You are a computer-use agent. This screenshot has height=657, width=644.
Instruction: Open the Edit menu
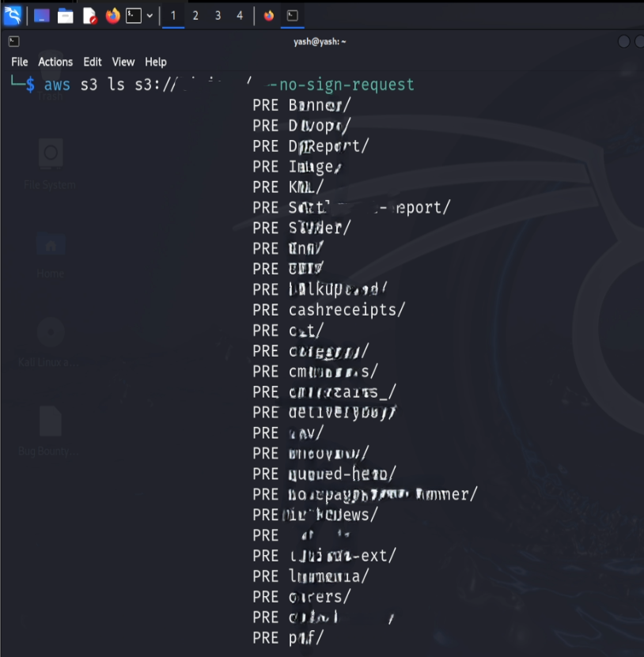click(92, 62)
